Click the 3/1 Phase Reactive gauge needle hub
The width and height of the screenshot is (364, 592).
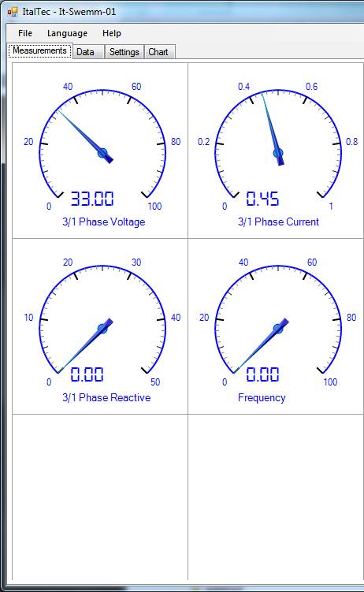click(x=102, y=329)
